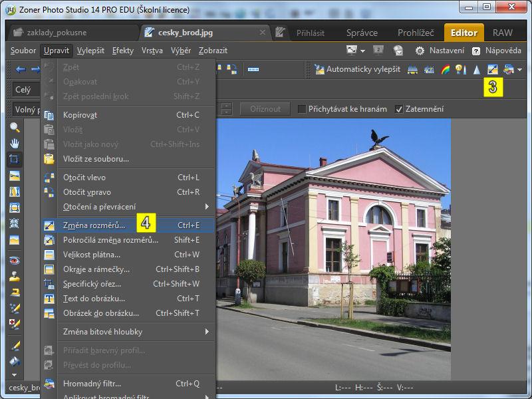This screenshot has width=532, height=399.
Task: Open Levels histogram tool in toolbar
Action: click(x=412, y=70)
